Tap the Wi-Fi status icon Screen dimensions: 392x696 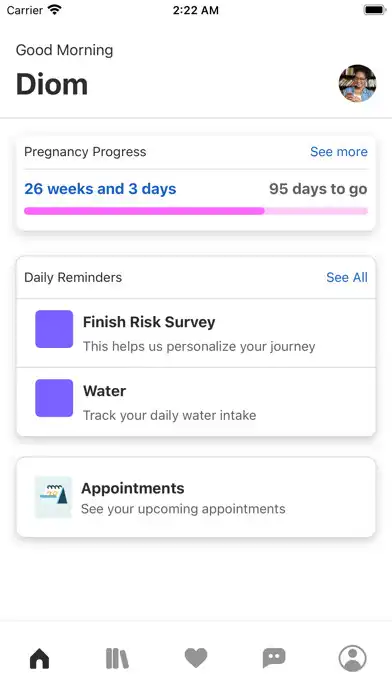(x=55, y=10)
